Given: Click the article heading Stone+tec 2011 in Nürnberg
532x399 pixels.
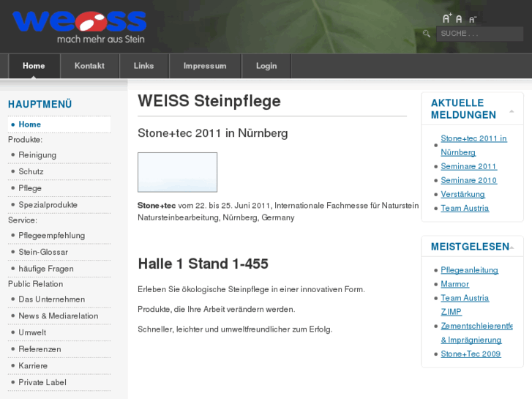Looking at the screenshot, I should click(x=213, y=133).
